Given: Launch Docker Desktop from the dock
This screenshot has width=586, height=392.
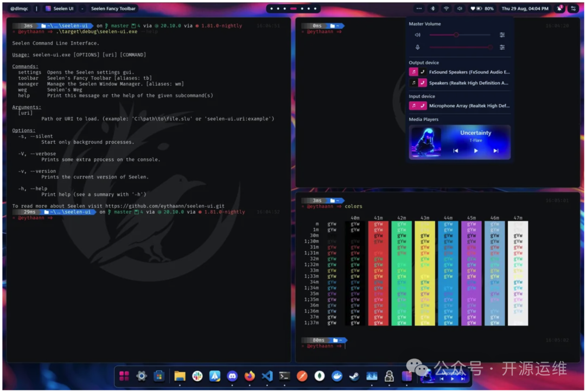Looking at the screenshot, I should click(x=337, y=376).
